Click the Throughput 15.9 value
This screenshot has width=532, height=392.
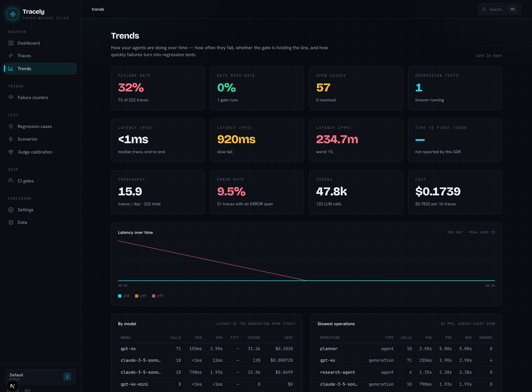[x=130, y=191]
